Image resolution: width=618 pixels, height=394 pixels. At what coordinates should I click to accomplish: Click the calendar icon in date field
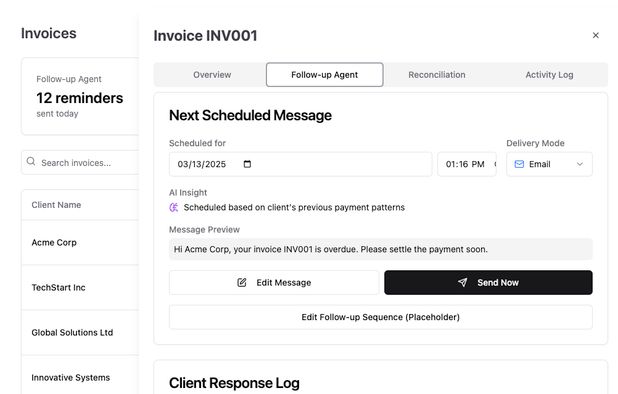[x=247, y=164]
